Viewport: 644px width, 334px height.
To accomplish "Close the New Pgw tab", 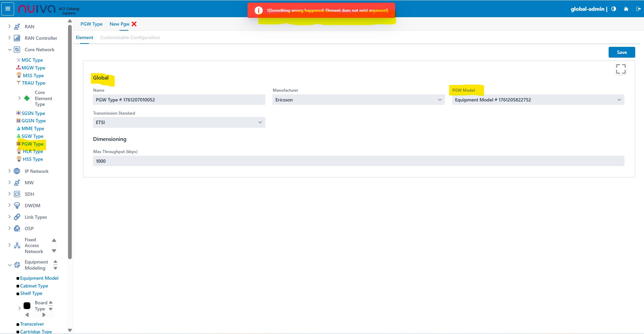I will [x=134, y=24].
